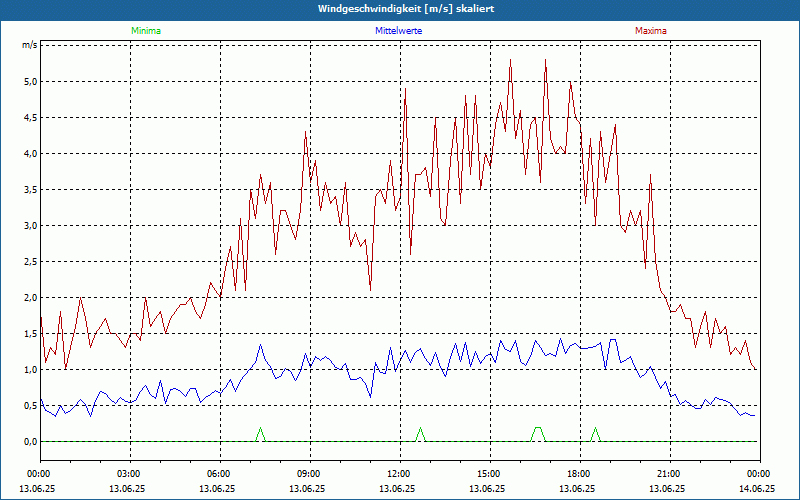Click the "14.06.25" date label
This screenshot has height=500, width=800.
(757, 489)
